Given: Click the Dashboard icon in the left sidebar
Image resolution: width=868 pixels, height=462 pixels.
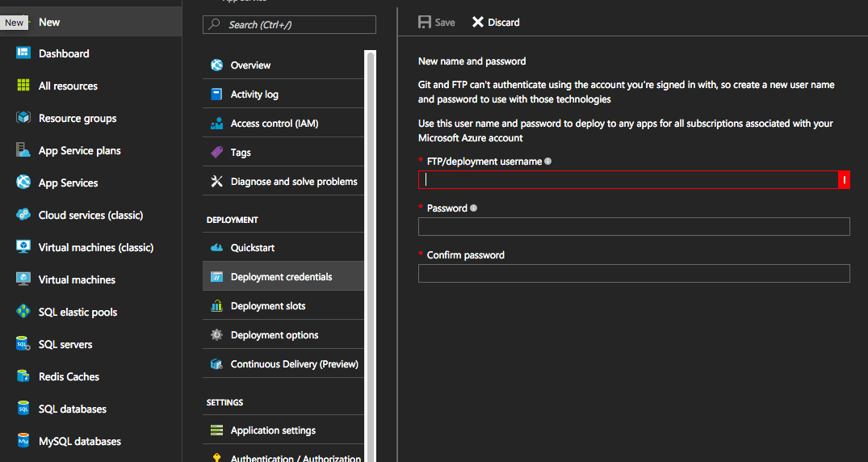Looking at the screenshot, I should (23, 53).
